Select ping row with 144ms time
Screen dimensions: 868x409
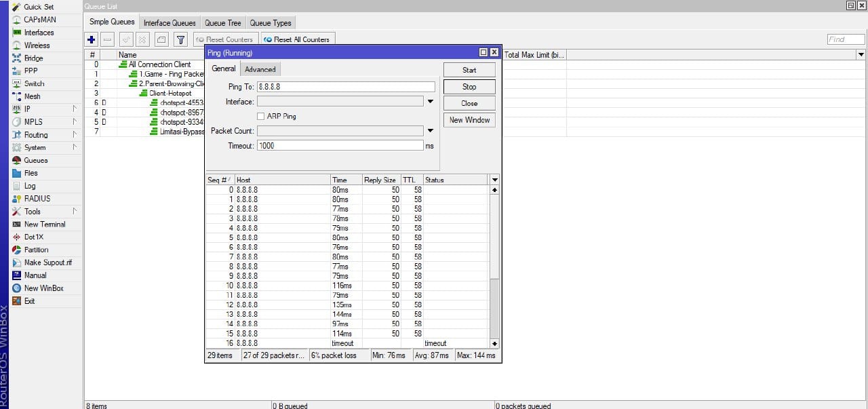click(347, 314)
